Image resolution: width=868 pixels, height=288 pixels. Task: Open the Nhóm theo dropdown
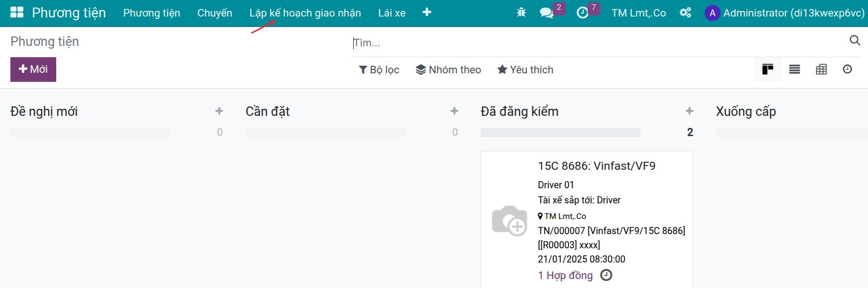coord(448,70)
